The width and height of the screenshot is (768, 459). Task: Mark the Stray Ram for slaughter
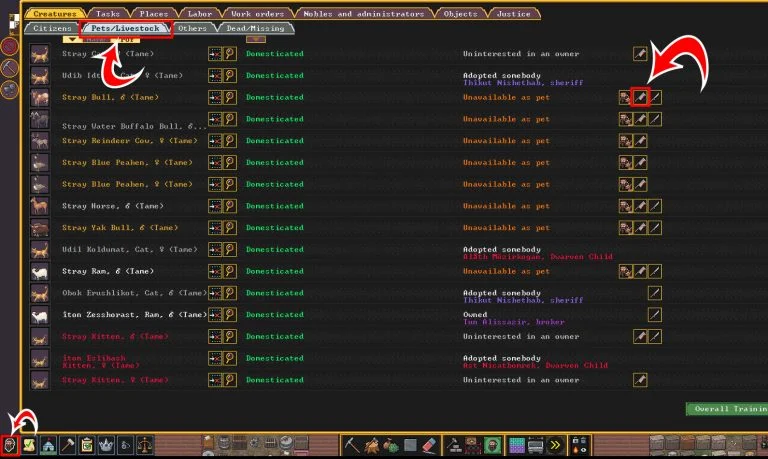click(x=640, y=271)
